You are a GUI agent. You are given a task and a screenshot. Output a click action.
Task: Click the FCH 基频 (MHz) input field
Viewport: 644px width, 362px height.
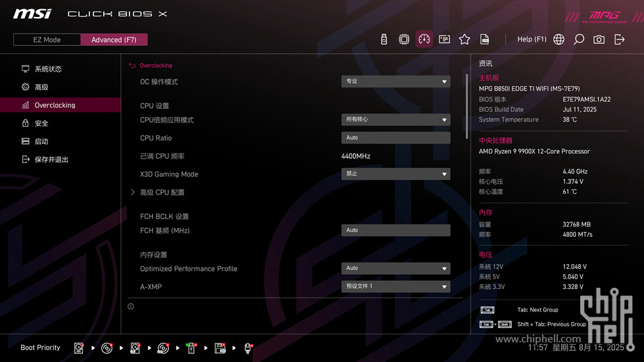pos(396,230)
